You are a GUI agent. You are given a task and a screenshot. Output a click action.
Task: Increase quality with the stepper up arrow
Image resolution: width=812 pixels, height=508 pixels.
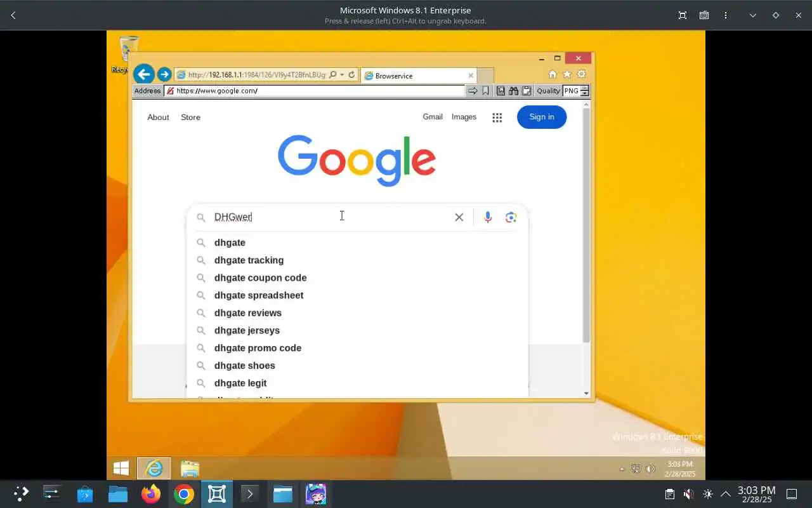coord(584,88)
